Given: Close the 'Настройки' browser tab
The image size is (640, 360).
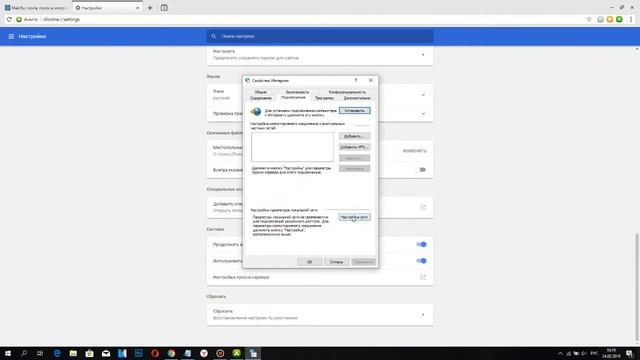Looking at the screenshot, I should click(x=137, y=8).
